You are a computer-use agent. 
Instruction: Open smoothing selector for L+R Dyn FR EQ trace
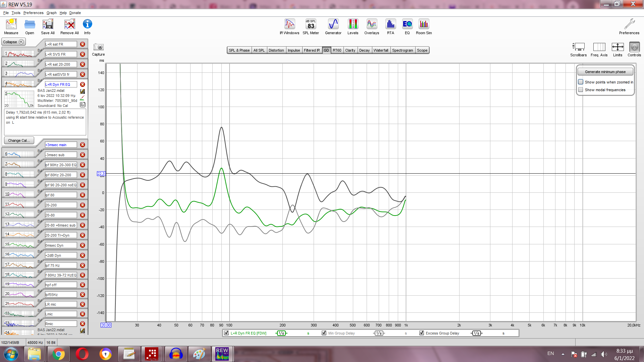coord(281,333)
